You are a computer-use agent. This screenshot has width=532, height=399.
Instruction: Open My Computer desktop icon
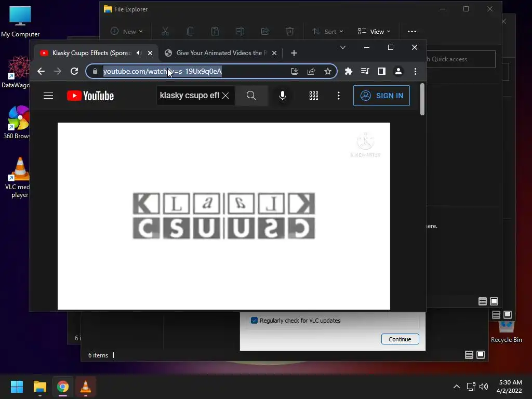coord(20,22)
